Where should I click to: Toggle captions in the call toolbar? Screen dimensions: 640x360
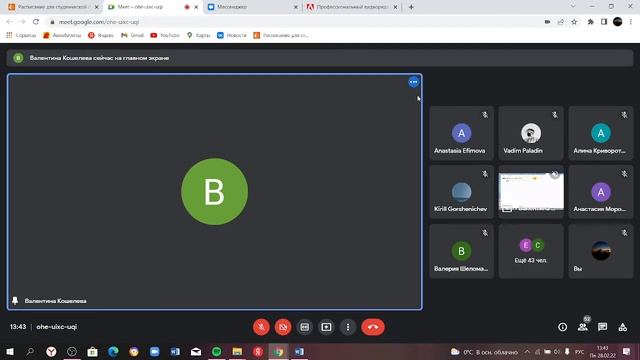(304, 327)
